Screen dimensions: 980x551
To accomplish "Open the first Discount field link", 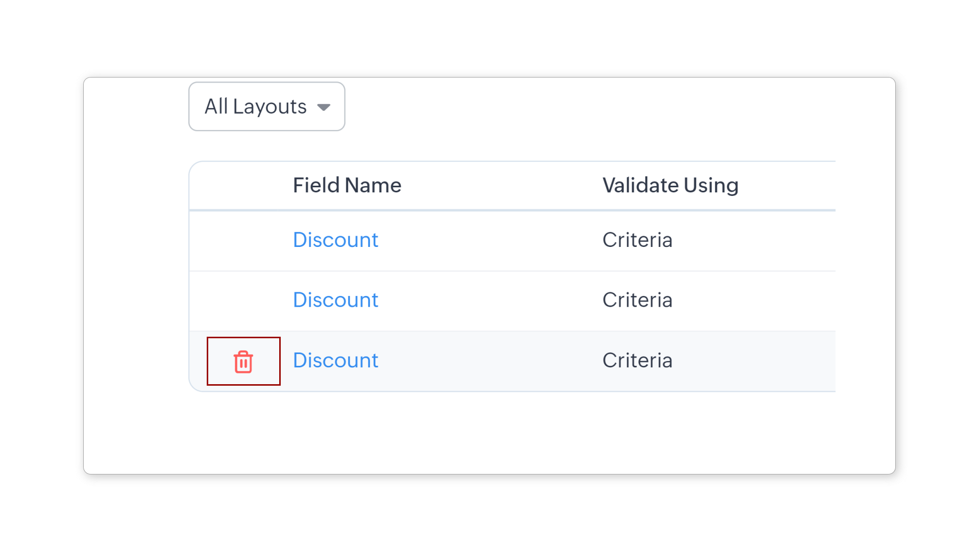I will click(x=335, y=240).
